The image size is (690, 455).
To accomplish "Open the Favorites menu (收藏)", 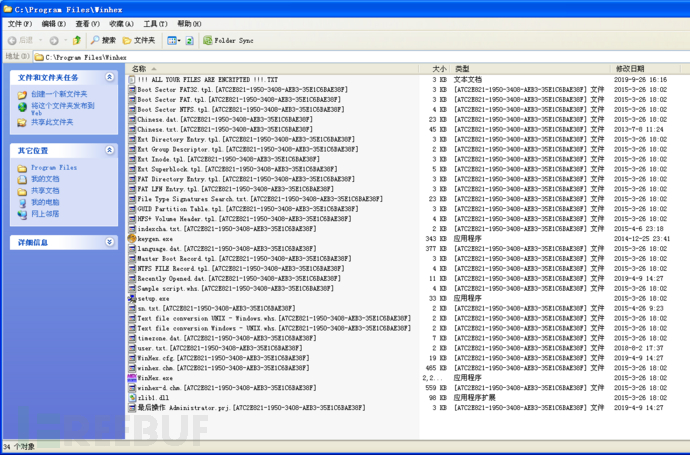I will 121,24.
